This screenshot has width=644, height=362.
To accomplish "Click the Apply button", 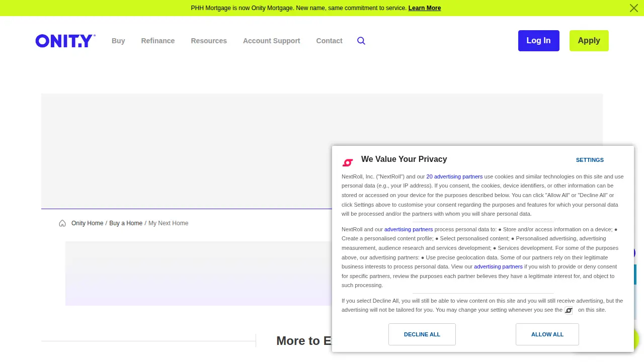I will pos(589,41).
